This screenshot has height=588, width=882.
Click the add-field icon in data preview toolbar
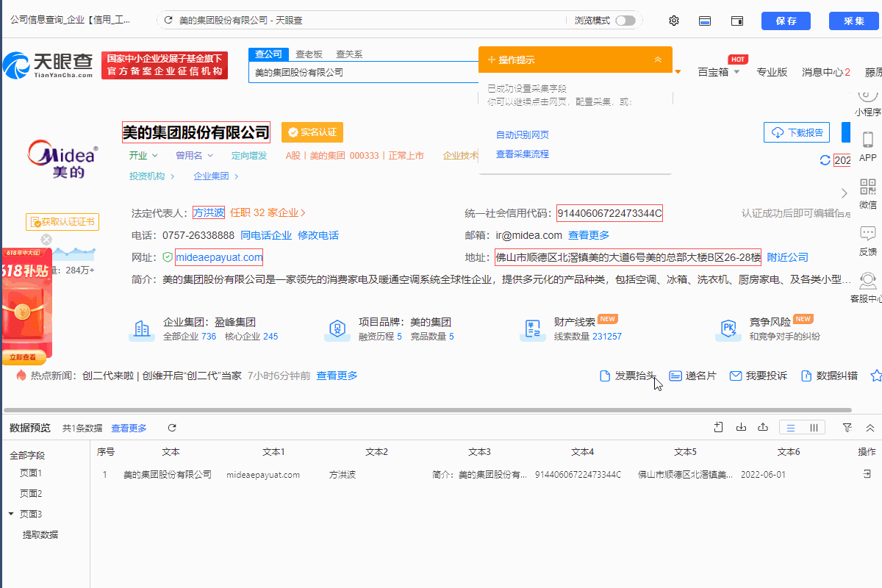tap(719, 427)
